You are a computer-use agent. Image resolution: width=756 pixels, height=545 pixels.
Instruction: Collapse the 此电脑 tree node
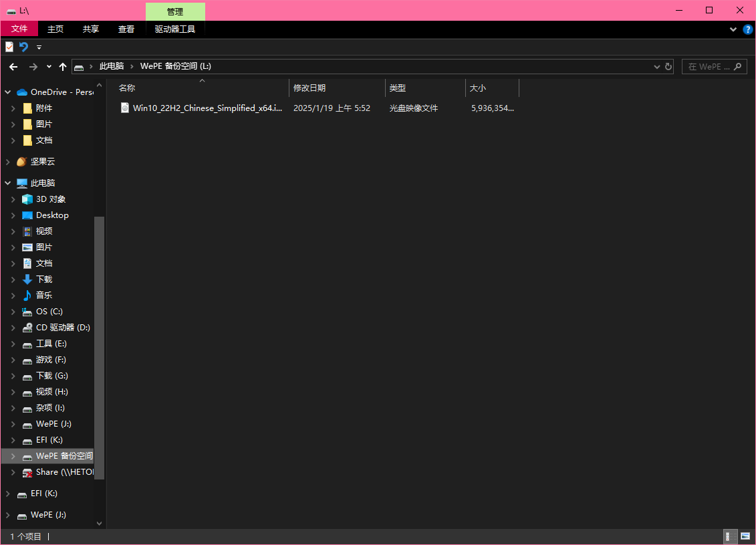[x=8, y=183]
